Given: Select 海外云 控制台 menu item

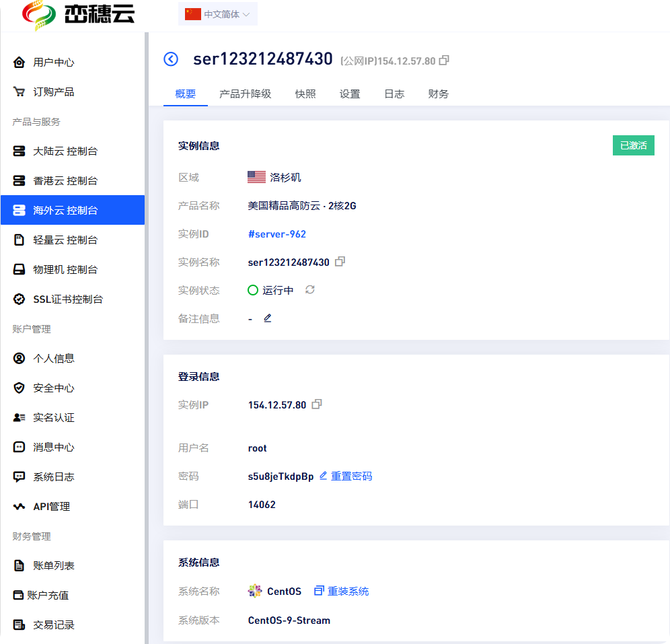Looking at the screenshot, I should (73, 210).
